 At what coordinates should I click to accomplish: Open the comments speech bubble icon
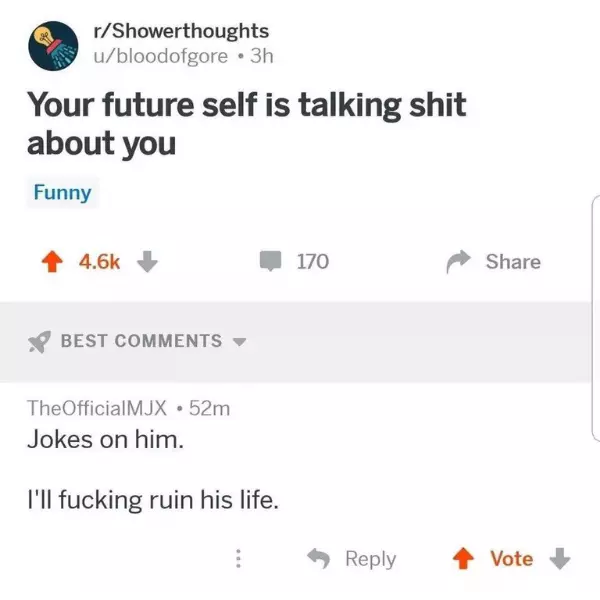[x=271, y=262]
